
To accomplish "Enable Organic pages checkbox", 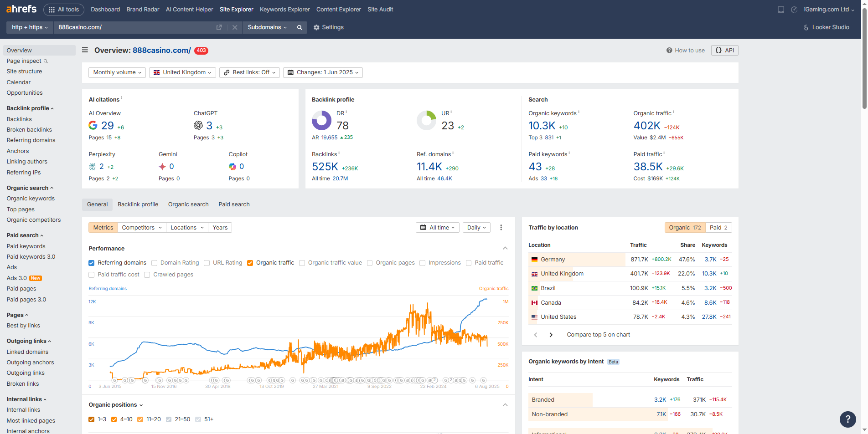I will point(370,263).
